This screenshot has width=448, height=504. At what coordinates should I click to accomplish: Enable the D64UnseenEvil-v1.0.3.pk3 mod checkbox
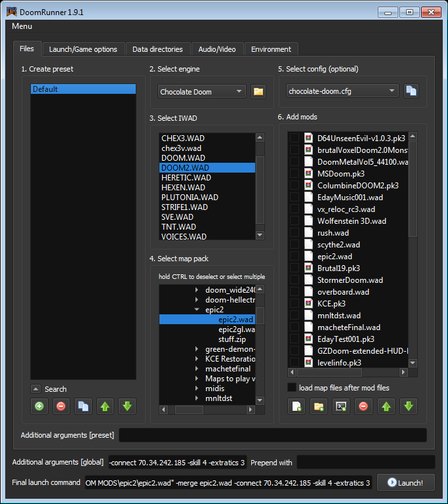pyautogui.click(x=295, y=138)
